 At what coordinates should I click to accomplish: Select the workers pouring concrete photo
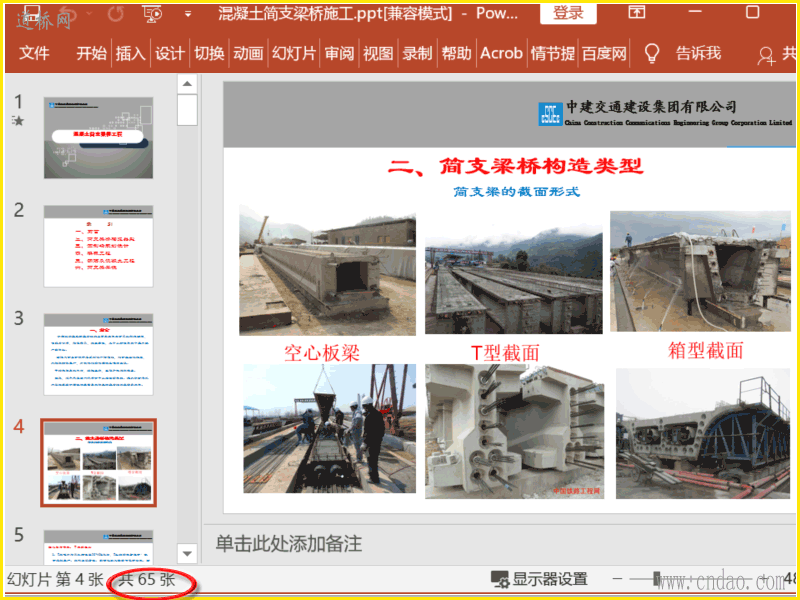click(330, 429)
